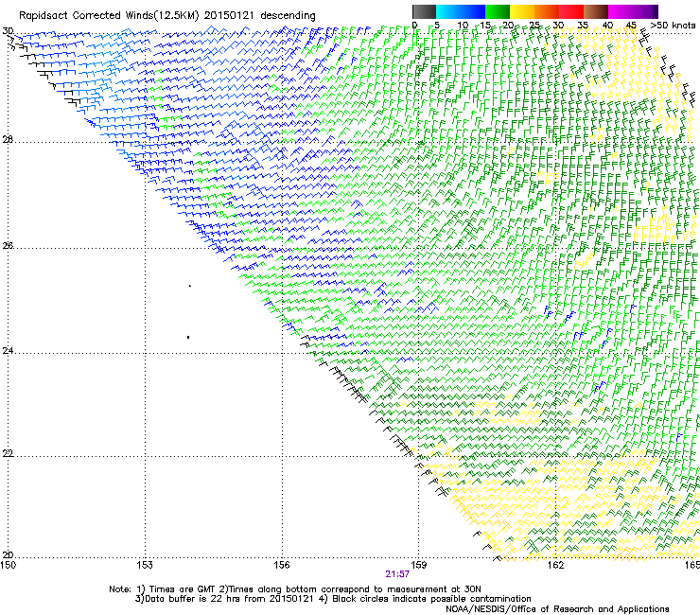Click the word 'descending' in the title
Viewport: 700px width, 615px height.
tap(288, 16)
